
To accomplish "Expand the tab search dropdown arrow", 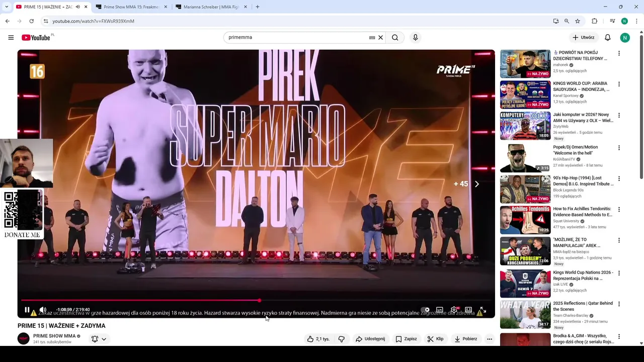I will pos(7,7).
